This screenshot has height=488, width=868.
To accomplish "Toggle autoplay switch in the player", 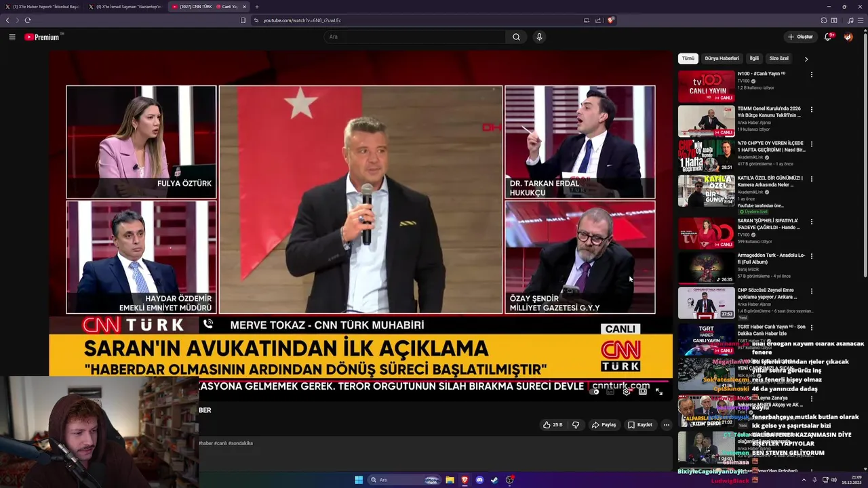I will pyautogui.click(x=595, y=391).
